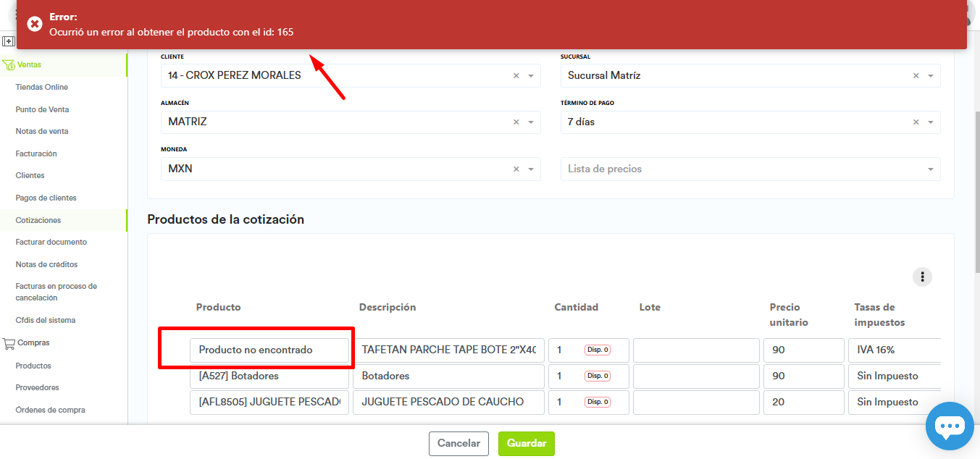
Task: Expand the Lista de precios dropdown
Action: [931, 169]
